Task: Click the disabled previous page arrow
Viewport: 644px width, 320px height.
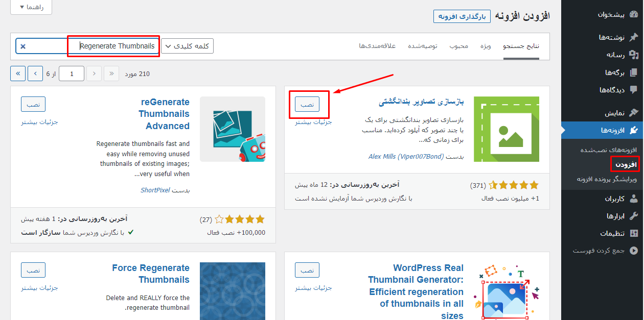Action: [94, 73]
